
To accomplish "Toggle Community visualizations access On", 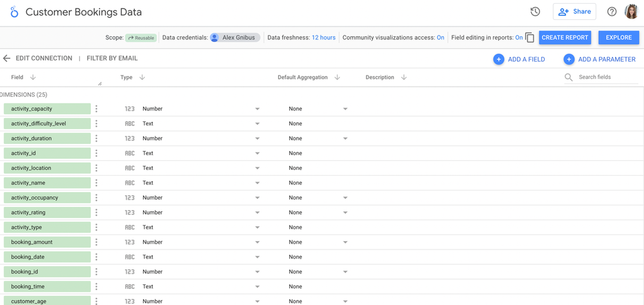I will pos(440,37).
